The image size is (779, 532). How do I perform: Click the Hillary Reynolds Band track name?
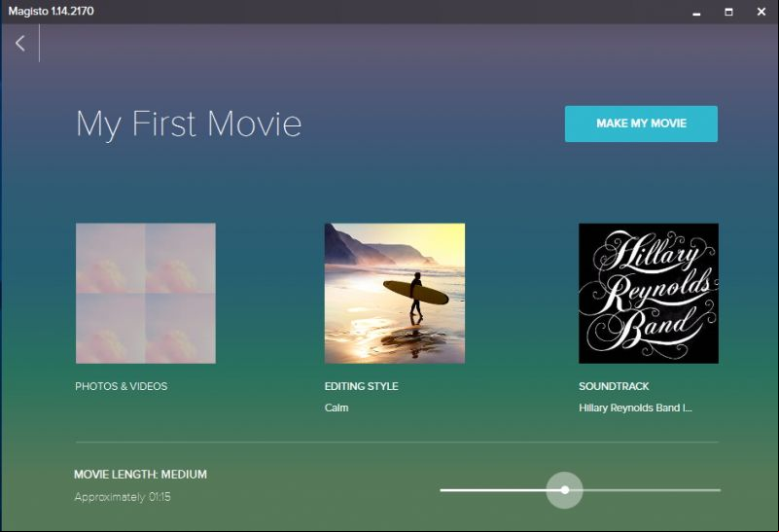635,408
